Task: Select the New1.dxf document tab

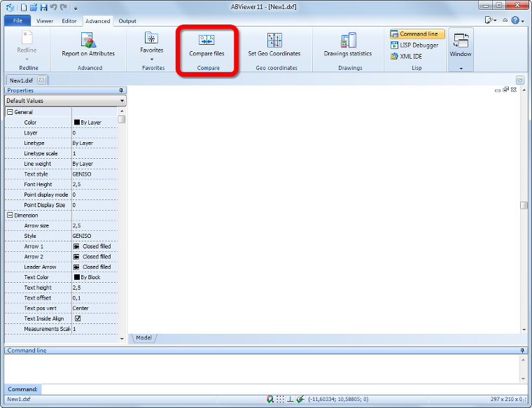Action: 21,80
